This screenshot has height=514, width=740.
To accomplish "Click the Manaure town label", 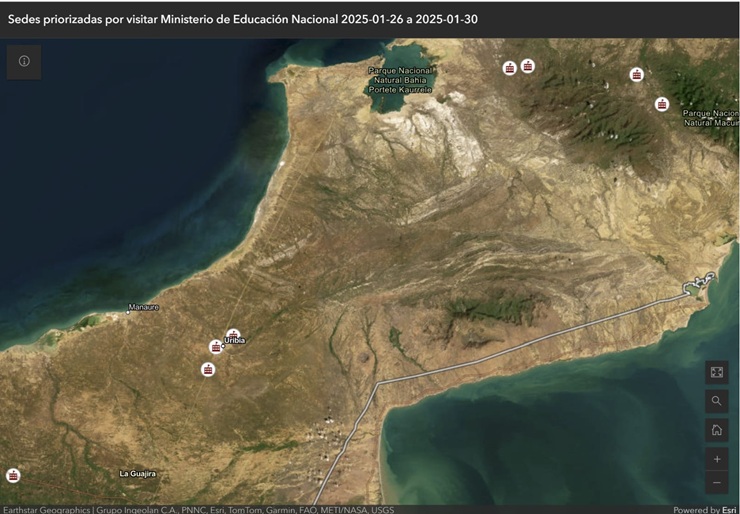I will [x=143, y=307].
